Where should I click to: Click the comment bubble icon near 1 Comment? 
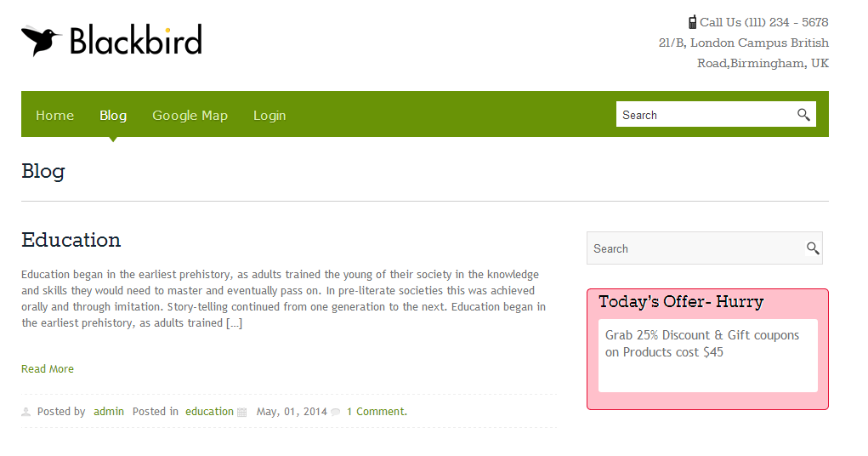click(336, 412)
